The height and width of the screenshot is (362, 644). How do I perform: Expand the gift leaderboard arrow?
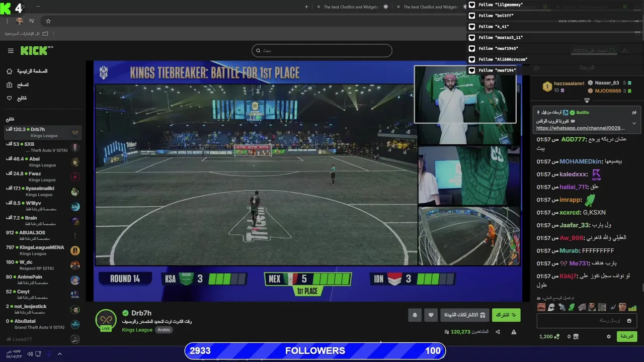587,100
